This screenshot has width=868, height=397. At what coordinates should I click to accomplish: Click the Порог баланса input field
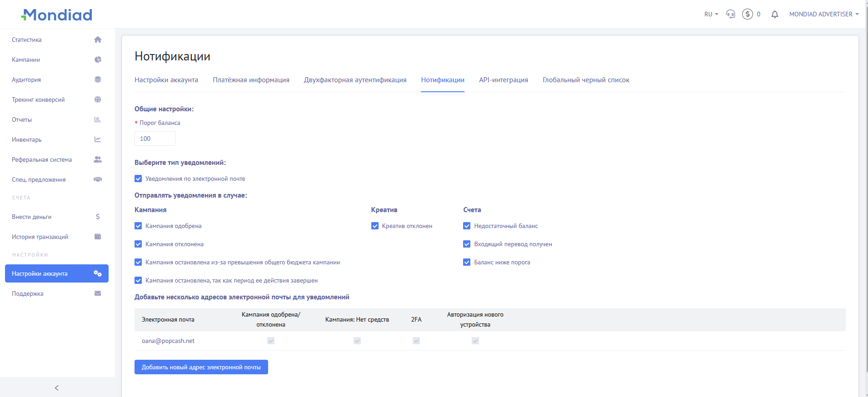coord(155,139)
